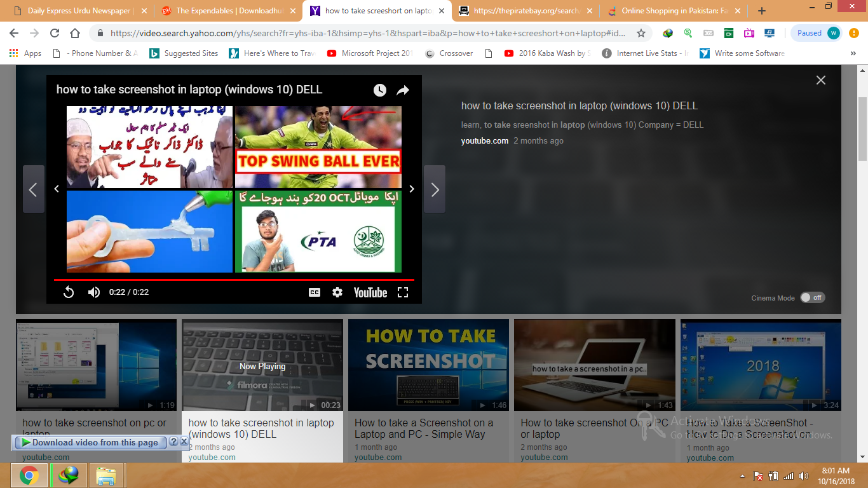
Task: Click the system tray volume icon
Action: pyautogui.click(x=803, y=476)
